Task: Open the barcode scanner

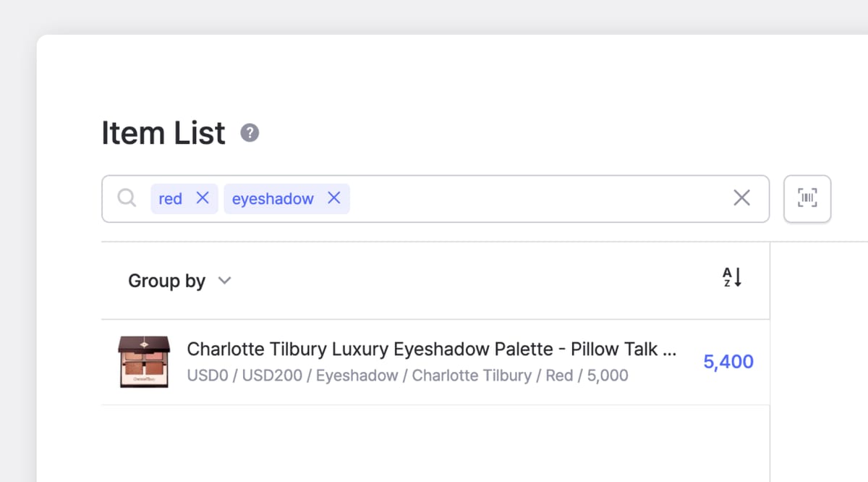Action: (x=807, y=198)
